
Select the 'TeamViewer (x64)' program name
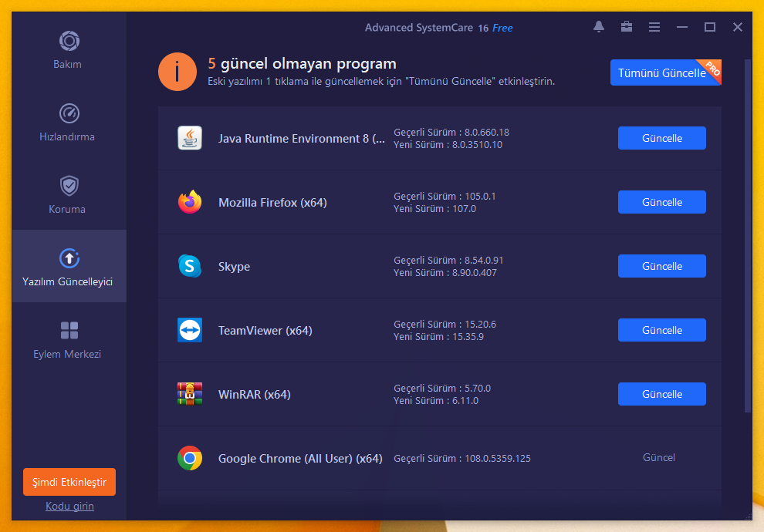pos(265,331)
